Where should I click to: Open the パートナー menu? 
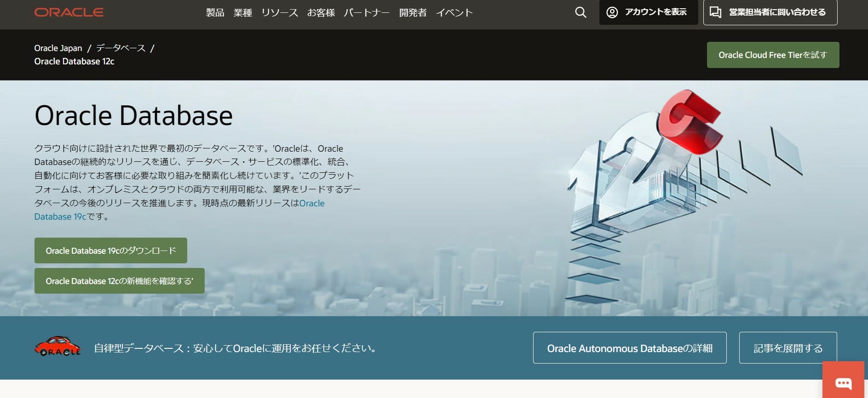(367, 12)
